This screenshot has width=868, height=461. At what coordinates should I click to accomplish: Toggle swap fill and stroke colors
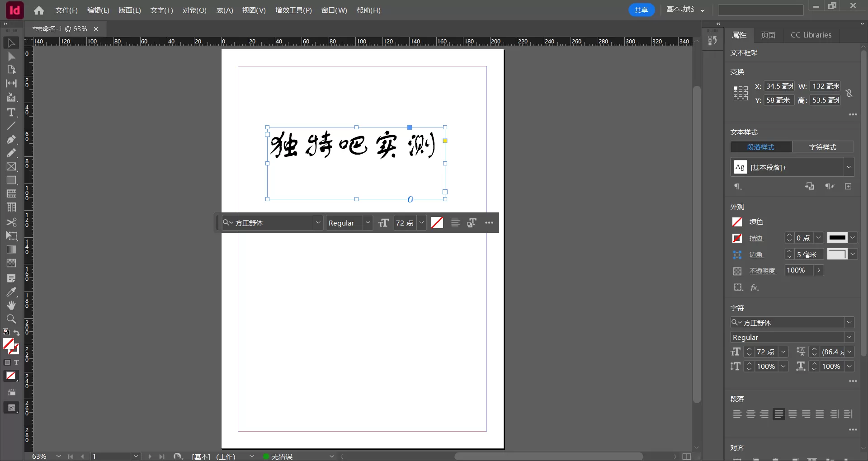[17, 332]
